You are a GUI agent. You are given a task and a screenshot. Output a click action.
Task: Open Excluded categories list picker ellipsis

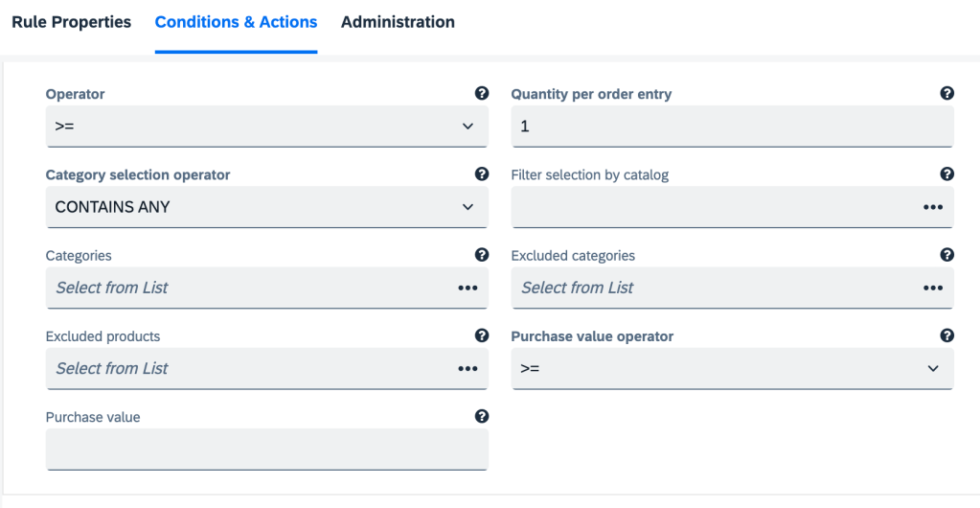[932, 288]
